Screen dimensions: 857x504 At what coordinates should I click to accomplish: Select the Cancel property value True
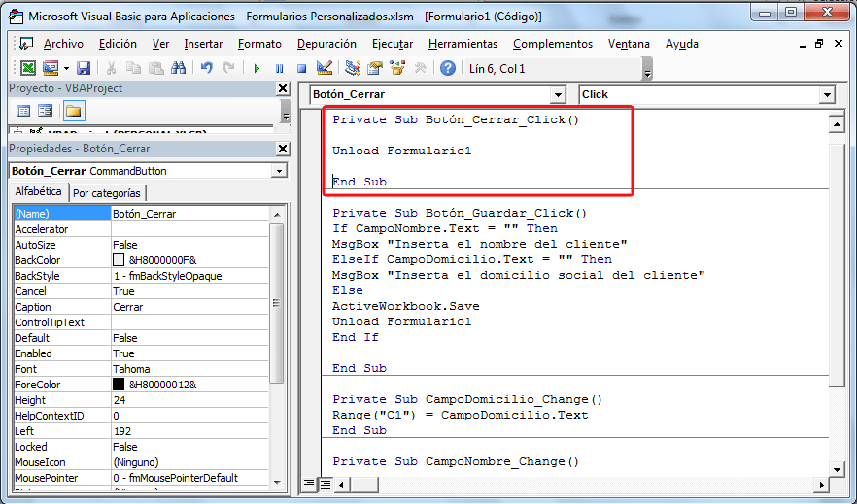coord(189,291)
